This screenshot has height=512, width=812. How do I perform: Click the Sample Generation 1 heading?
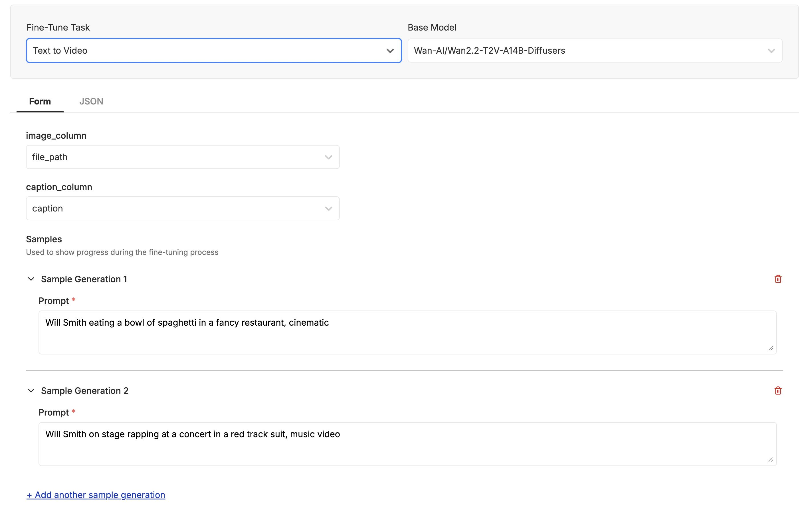click(84, 279)
